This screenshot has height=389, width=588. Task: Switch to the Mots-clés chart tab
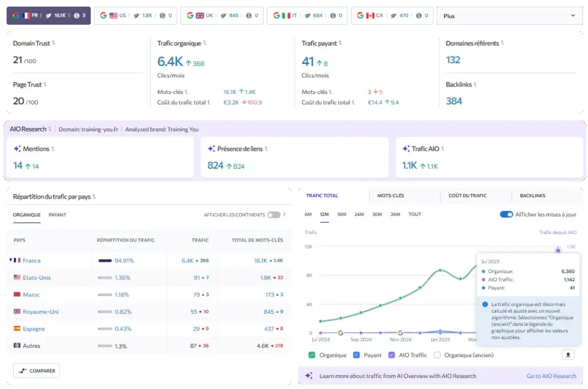390,196
